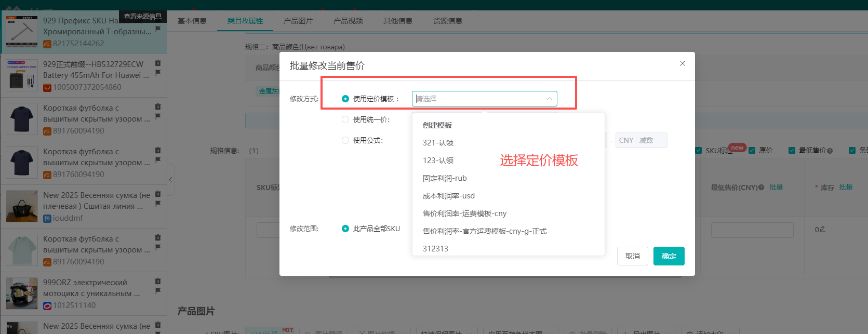Choose 固定利润-rub from template list
This screenshot has width=868, height=334.
pos(445,178)
